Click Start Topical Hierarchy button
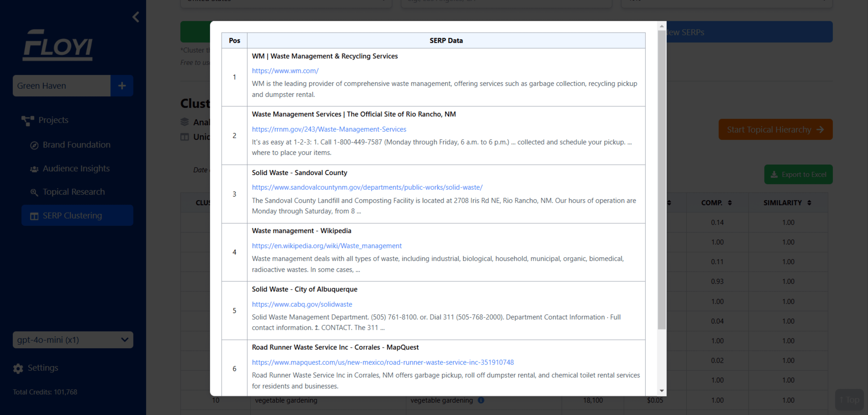This screenshot has width=868, height=415. (x=775, y=129)
